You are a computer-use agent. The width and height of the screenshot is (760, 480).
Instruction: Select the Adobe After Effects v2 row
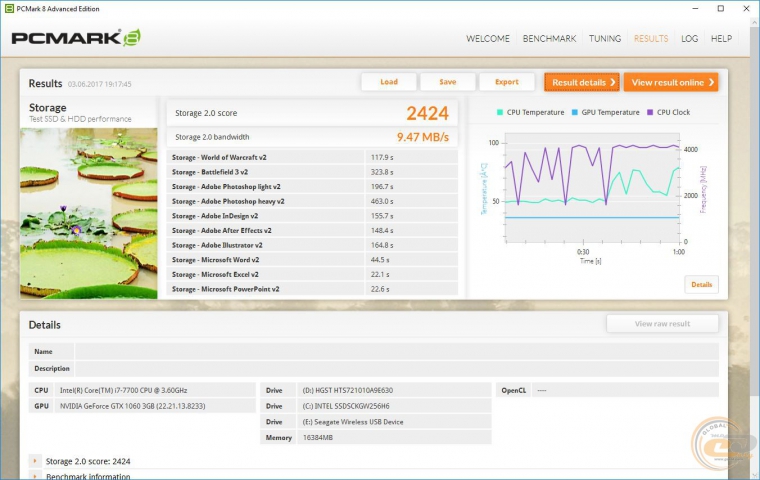tap(312, 230)
